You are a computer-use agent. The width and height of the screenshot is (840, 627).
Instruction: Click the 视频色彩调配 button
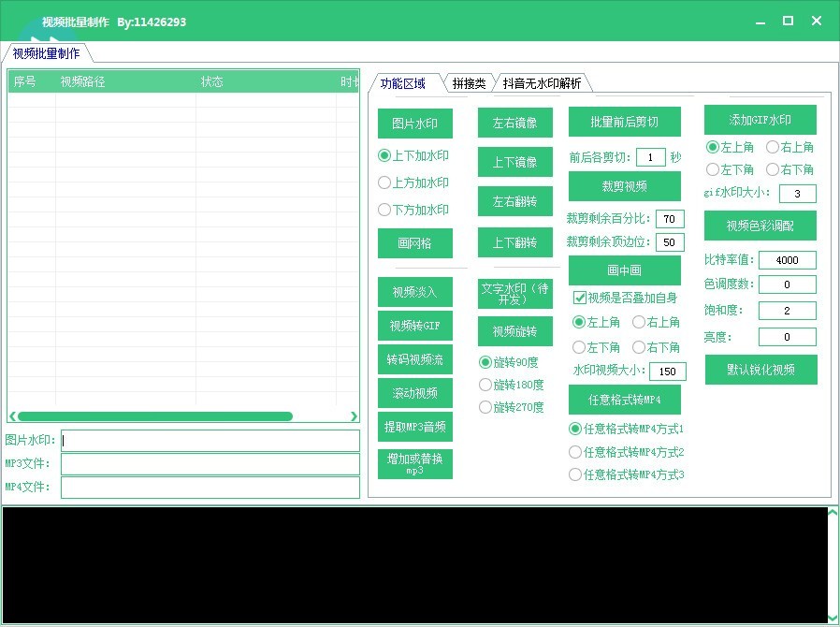click(x=760, y=226)
